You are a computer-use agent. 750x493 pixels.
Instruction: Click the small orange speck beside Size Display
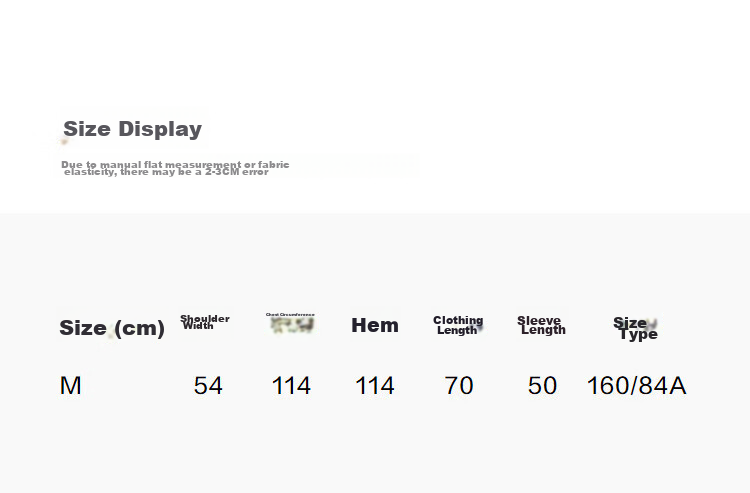point(64,141)
